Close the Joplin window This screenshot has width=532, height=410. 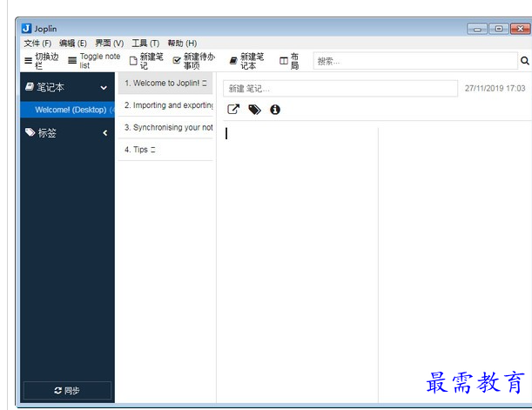coord(520,29)
